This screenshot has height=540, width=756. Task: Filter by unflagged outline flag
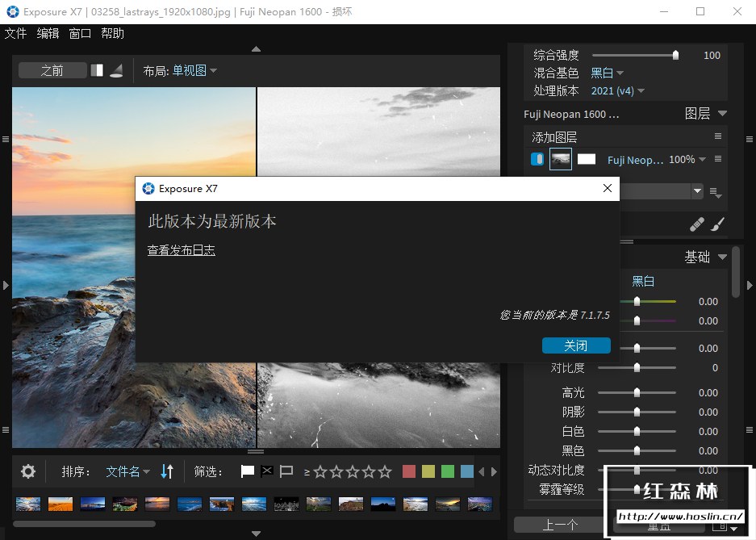[286, 471]
